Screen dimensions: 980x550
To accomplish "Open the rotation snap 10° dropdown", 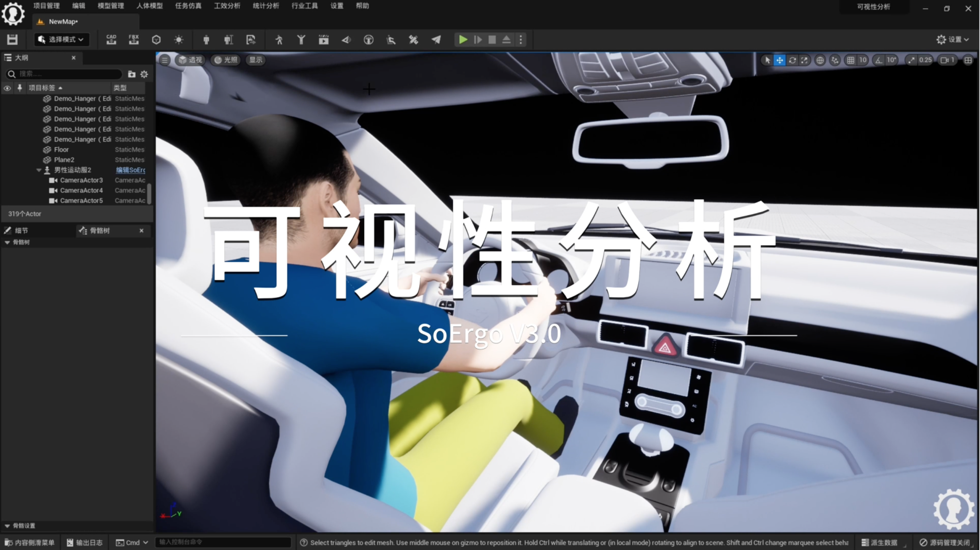I will coord(891,60).
